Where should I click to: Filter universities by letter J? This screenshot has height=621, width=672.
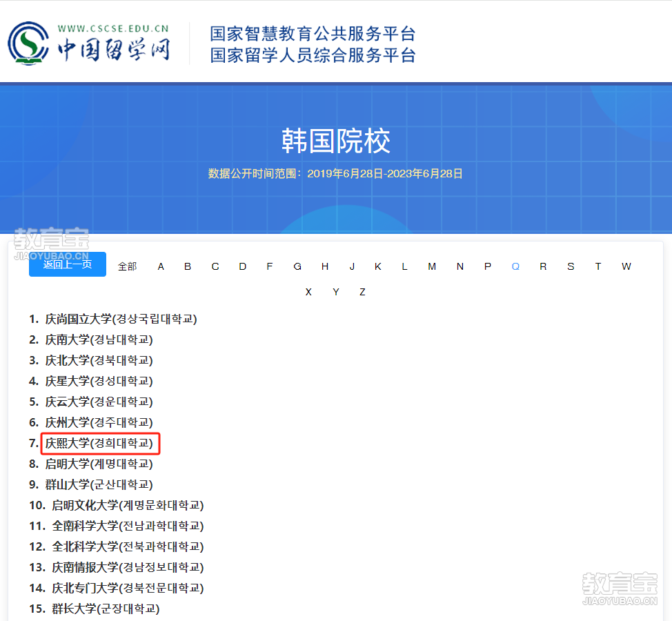click(x=352, y=266)
